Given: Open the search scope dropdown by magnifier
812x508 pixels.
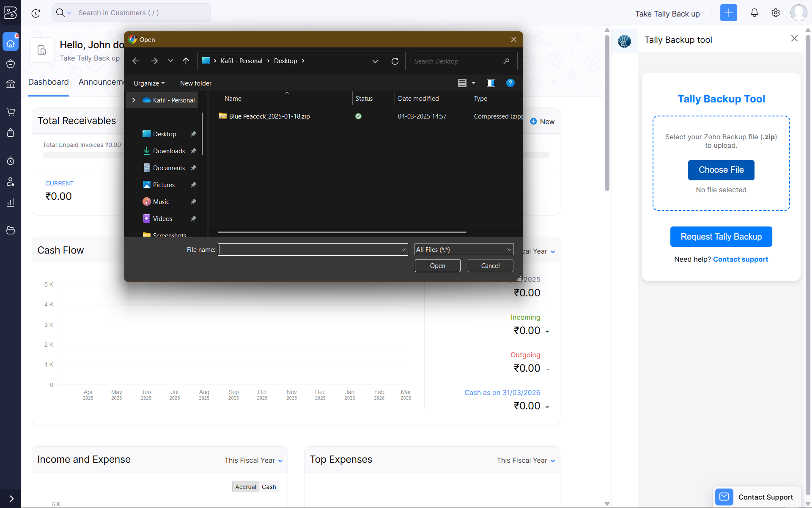Looking at the screenshot, I should click(64, 13).
